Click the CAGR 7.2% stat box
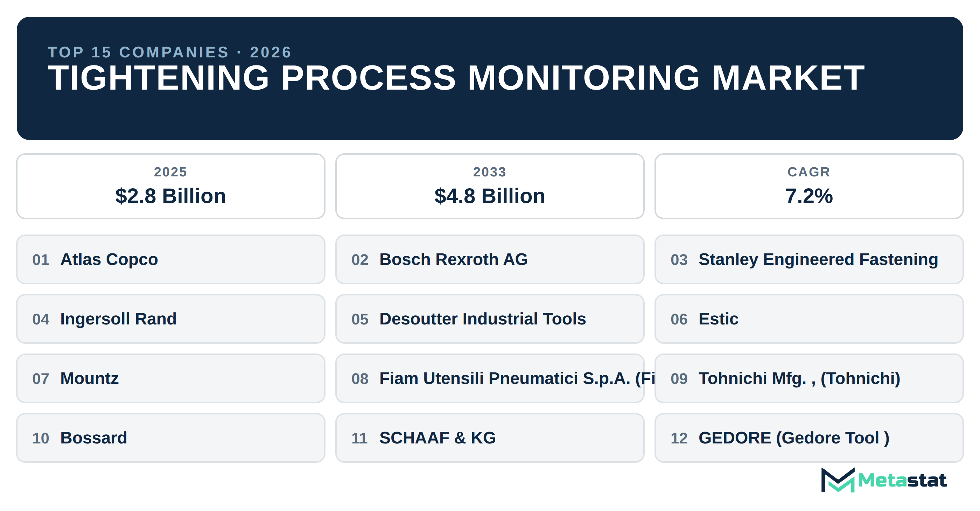980x511 pixels. point(809,187)
